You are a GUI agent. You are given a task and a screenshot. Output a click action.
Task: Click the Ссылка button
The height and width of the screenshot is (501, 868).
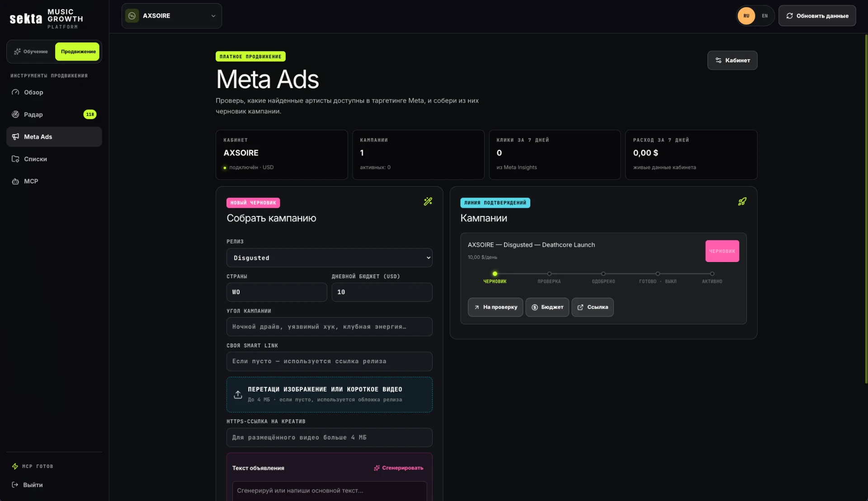[x=592, y=307]
